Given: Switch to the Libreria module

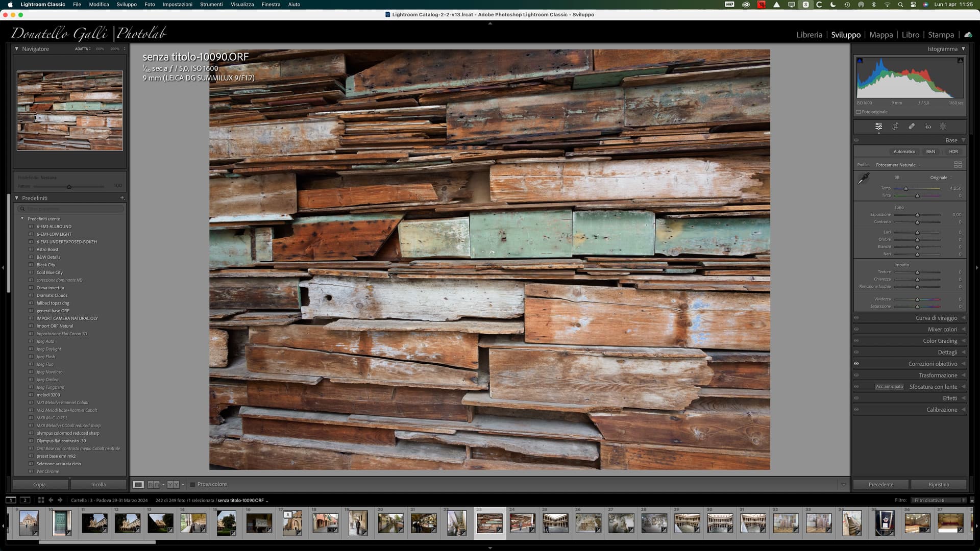Looking at the screenshot, I should (810, 35).
